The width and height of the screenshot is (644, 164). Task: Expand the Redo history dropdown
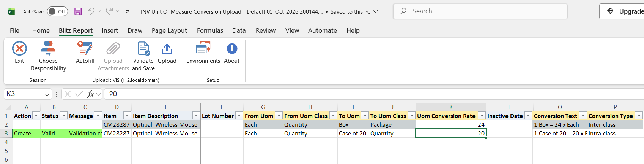[117, 11]
